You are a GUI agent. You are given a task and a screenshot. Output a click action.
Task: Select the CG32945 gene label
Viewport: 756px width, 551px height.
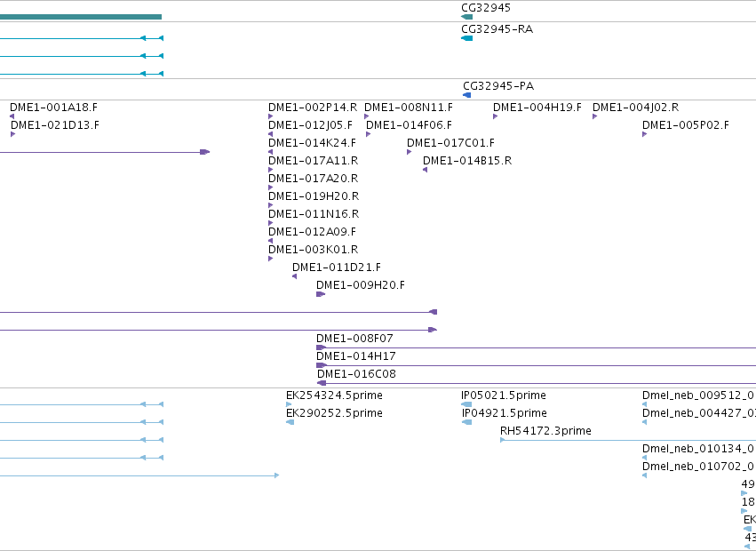[486, 8]
